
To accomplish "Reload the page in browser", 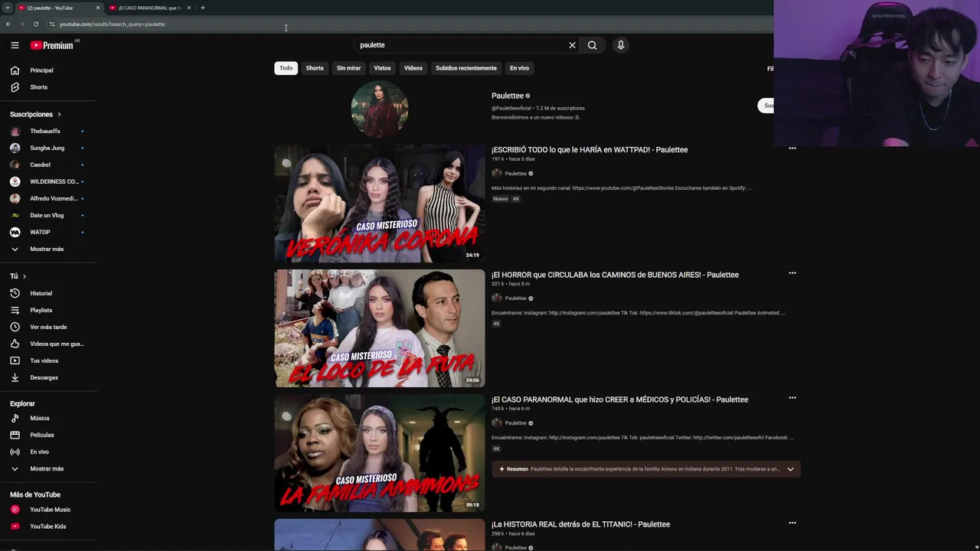I will [35, 24].
